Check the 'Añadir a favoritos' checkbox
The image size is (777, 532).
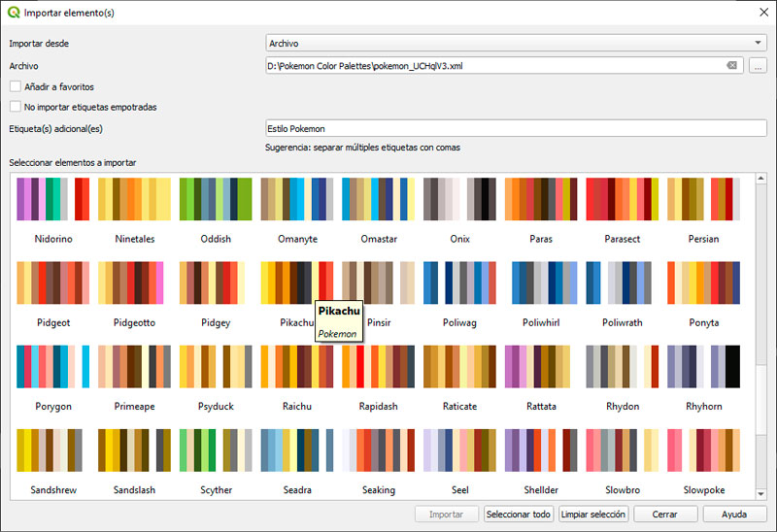pos(16,86)
